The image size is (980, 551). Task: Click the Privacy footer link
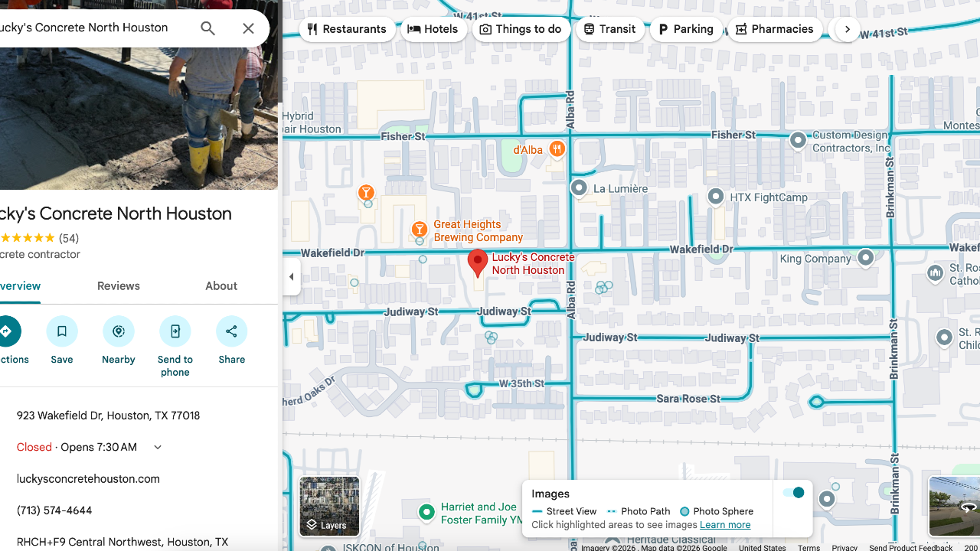click(844, 547)
